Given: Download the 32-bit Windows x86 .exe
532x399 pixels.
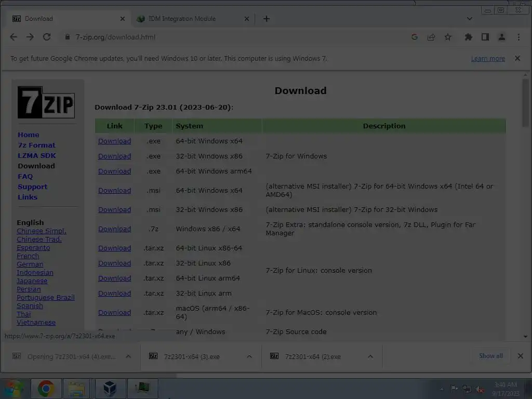Looking at the screenshot, I should [115, 156].
